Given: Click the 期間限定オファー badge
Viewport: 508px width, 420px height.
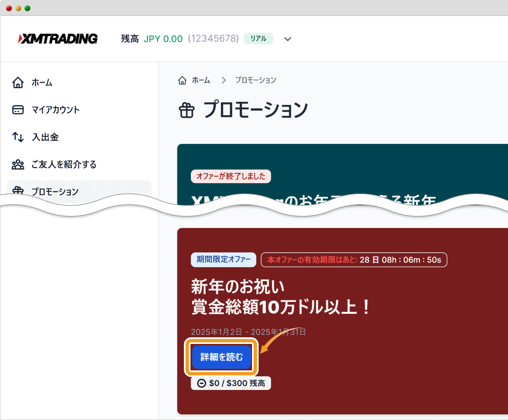Looking at the screenshot, I should tap(224, 260).
